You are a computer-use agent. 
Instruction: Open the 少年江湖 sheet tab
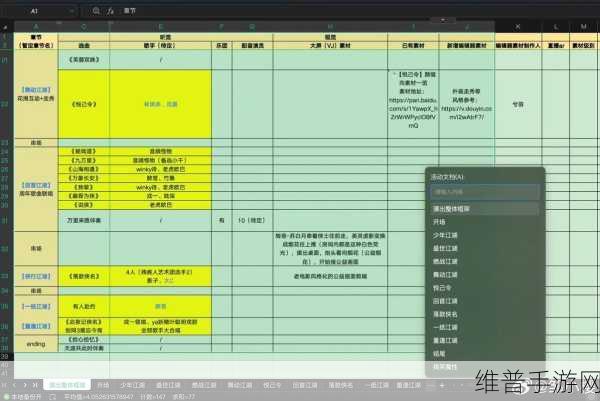tap(133, 385)
